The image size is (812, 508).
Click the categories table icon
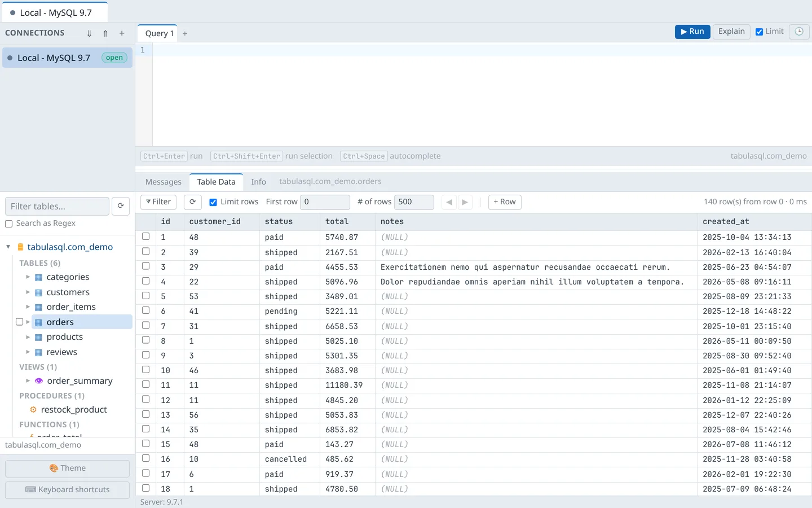click(39, 277)
